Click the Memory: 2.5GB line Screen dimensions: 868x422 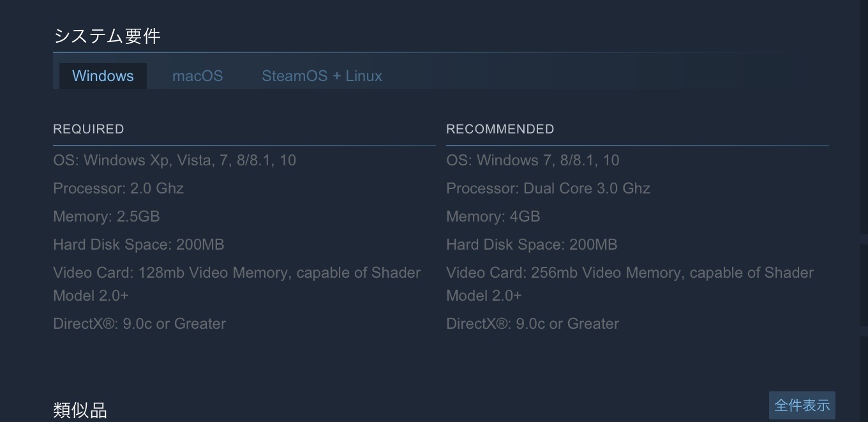click(106, 216)
